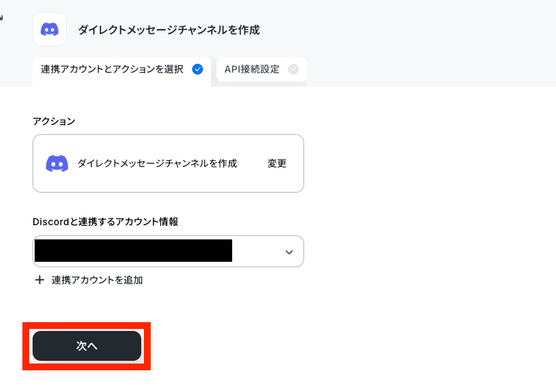
Task: Proceed with the 次へ button
Action: tap(87, 346)
